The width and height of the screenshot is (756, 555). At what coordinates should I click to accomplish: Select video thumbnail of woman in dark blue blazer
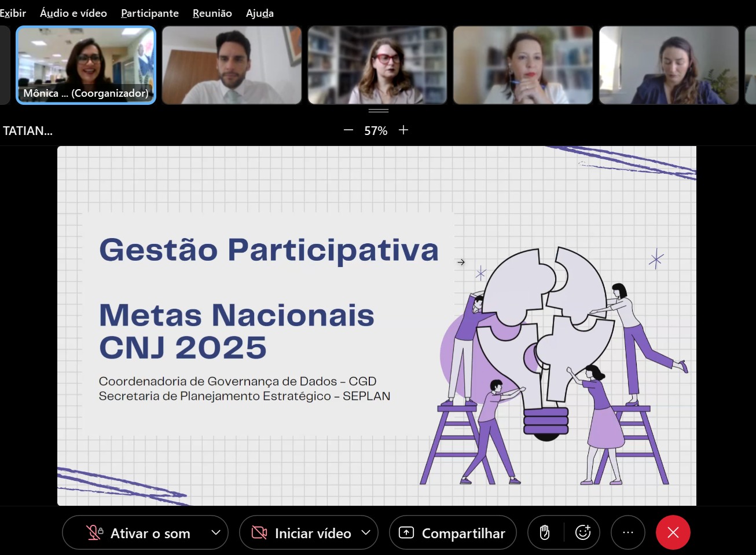coord(669,65)
